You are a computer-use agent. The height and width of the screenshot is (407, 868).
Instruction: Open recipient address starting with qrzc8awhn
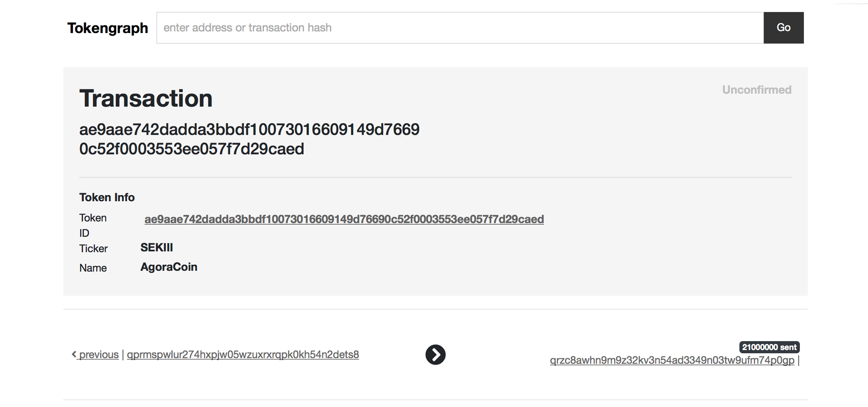[x=672, y=360]
